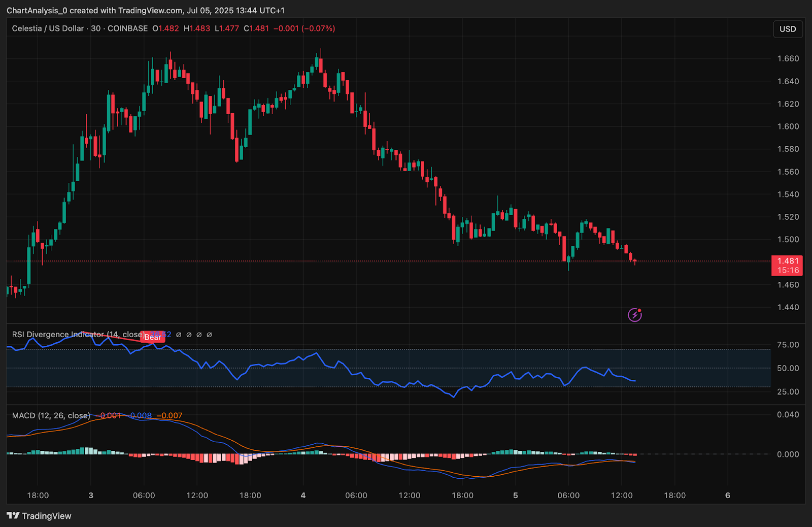Open the MACD (12, 26, close) indicator label
The height and width of the screenshot is (527, 812).
pos(50,415)
